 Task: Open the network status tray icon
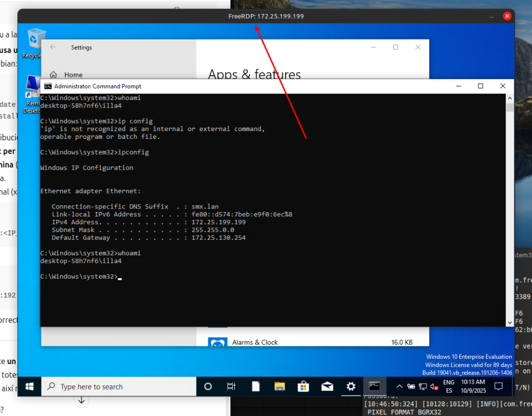tap(422, 387)
